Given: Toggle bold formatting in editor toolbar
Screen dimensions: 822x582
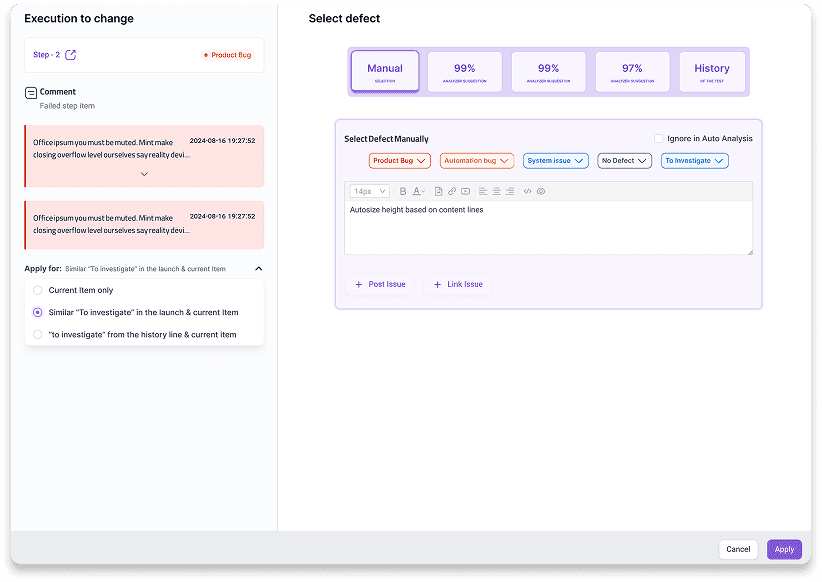Looking at the screenshot, I should (403, 191).
